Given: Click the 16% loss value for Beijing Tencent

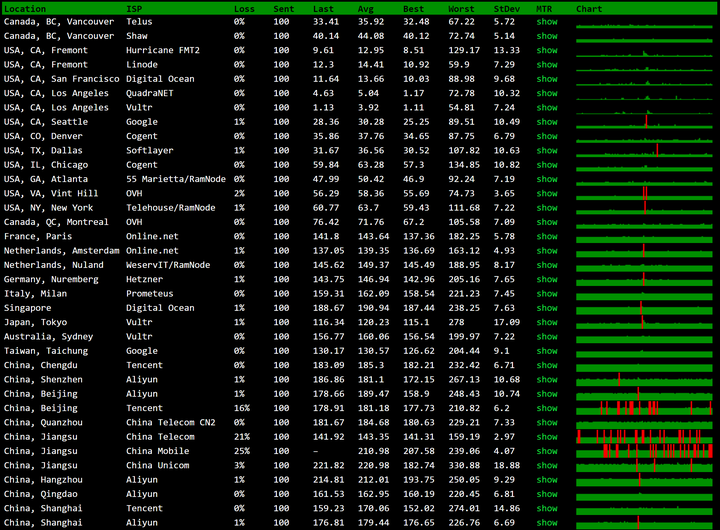Looking at the screenshot, I should point(242,408).
